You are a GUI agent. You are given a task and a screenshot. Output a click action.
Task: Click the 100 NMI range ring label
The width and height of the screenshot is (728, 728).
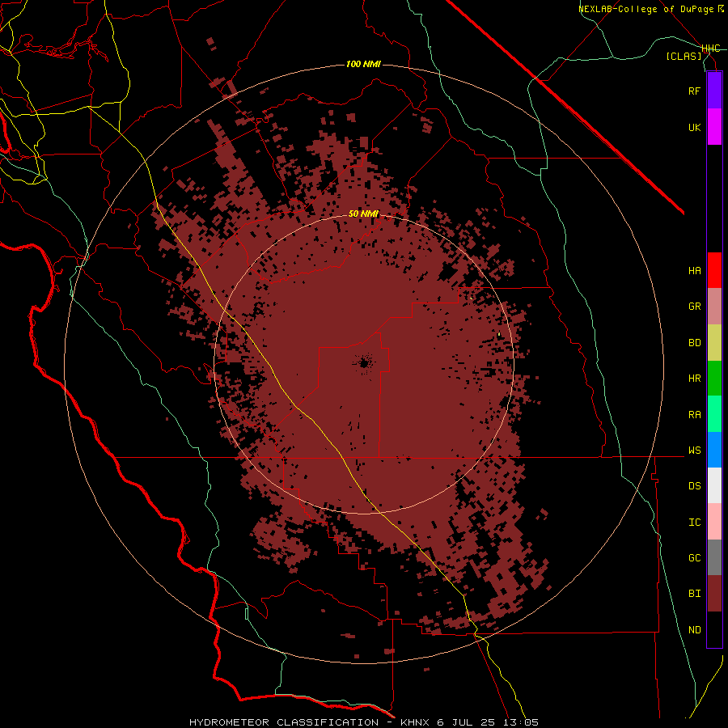click(x=363, y=64)
